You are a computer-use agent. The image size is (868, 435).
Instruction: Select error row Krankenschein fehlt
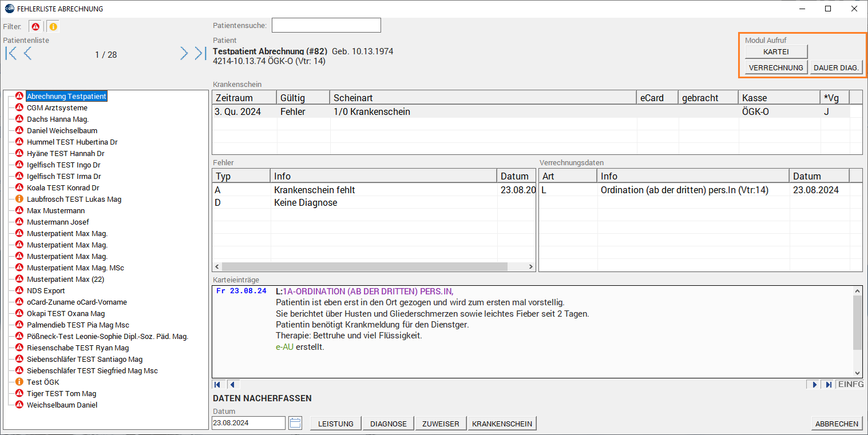click(x=374, y=190)
